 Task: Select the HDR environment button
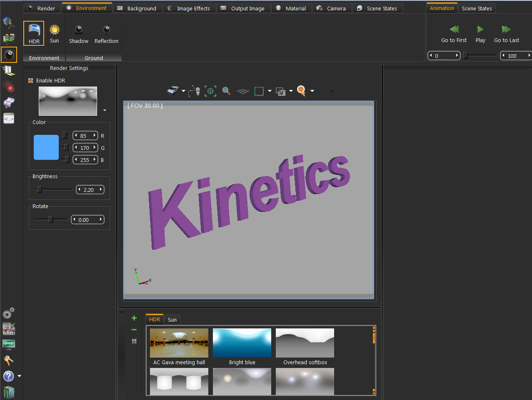tap(34, 33)
